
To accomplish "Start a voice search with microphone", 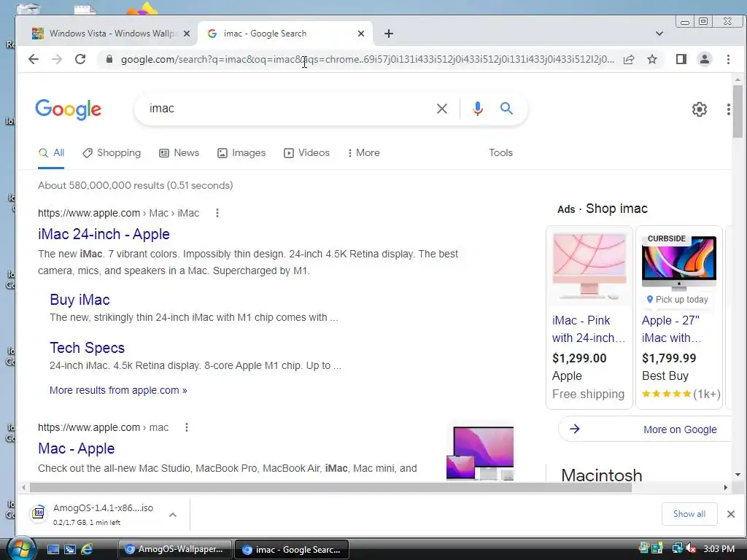I will click(477, 109).
